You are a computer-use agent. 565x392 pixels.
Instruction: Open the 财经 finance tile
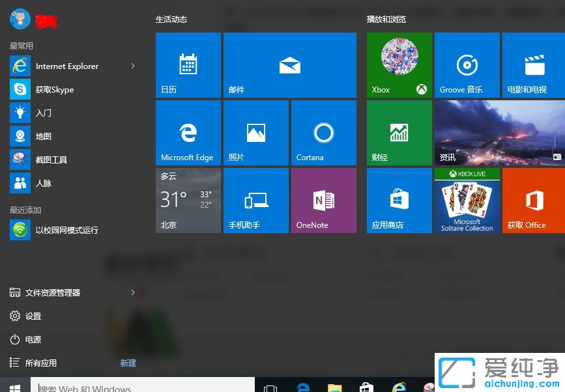(398, 132)
